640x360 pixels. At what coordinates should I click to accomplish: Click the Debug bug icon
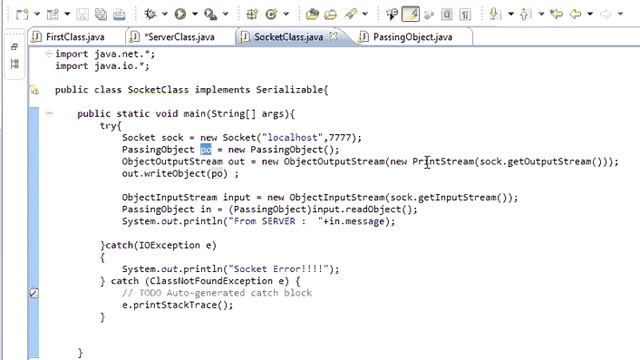[x=150, y=14]
